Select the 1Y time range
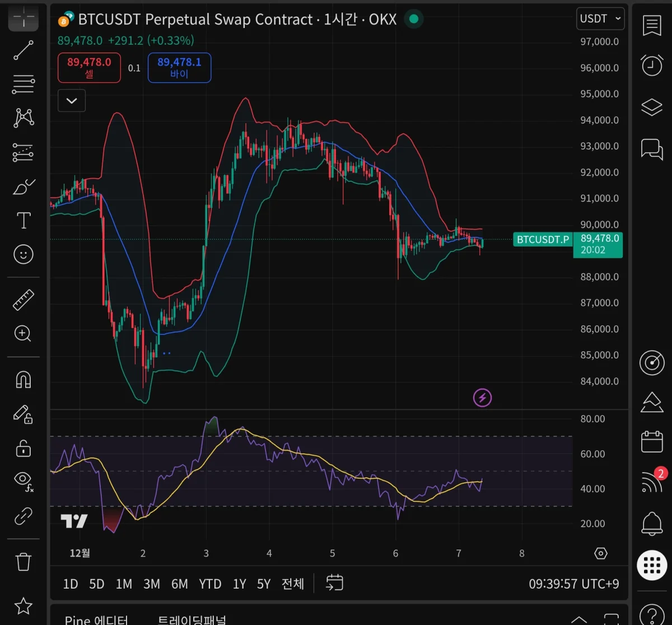The height and width of the screenshot is (625, 672). point(240,584)
